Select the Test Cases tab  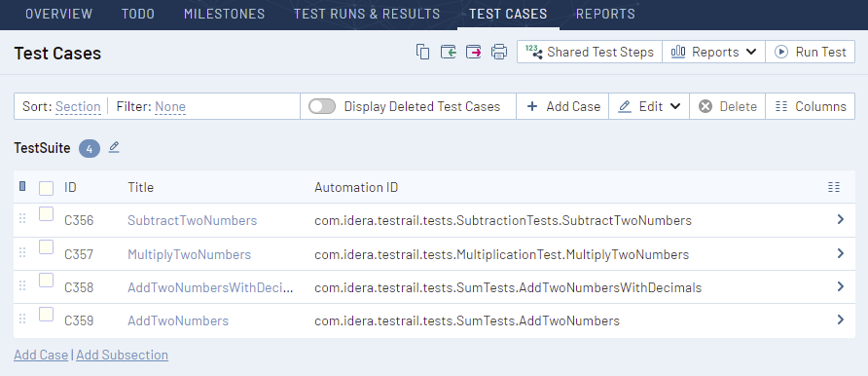tap(508, 14)
